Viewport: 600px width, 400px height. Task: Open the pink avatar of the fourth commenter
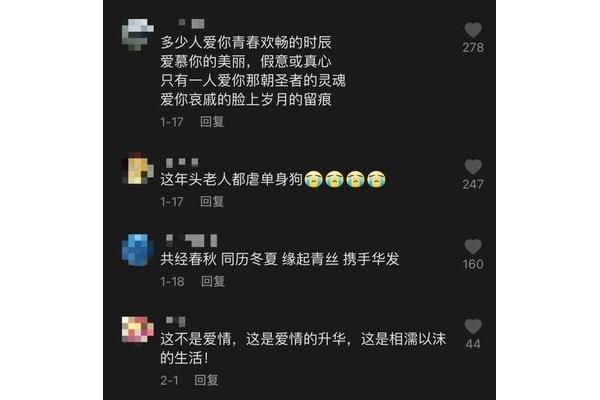(138, 329)
